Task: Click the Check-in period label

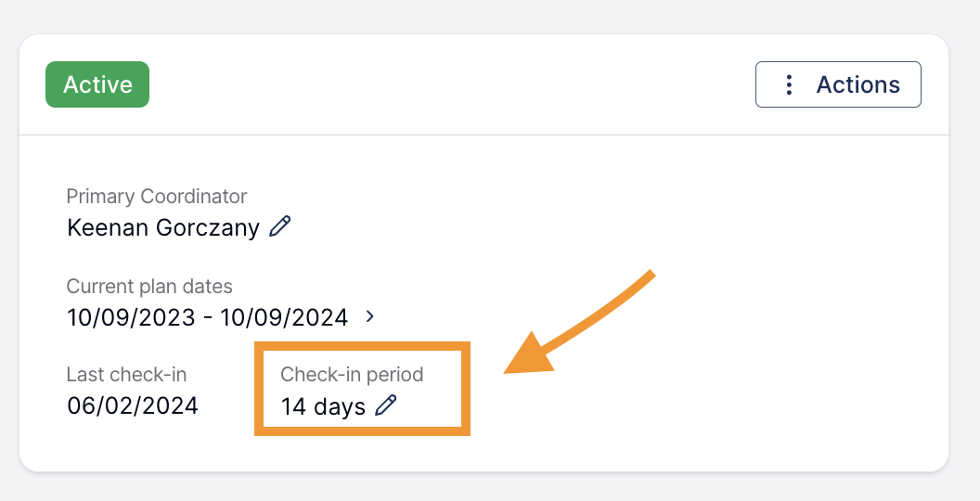Action: (x=352, y=374)
